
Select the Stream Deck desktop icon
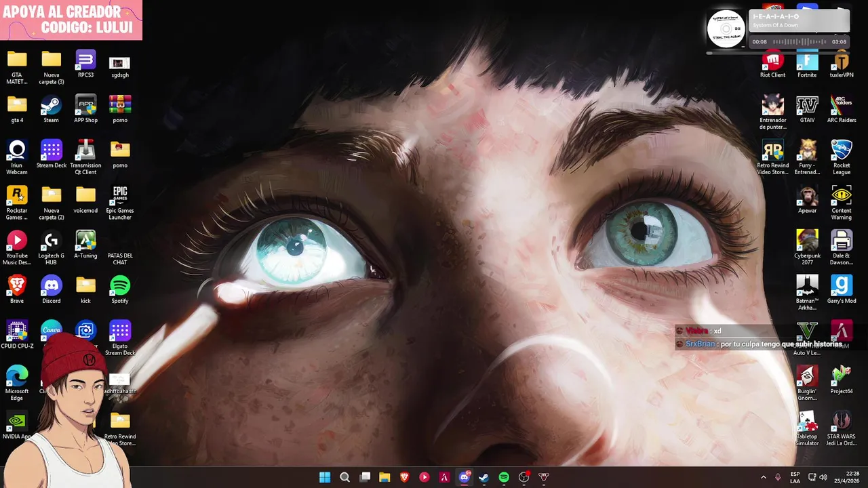tap(52, 155)
